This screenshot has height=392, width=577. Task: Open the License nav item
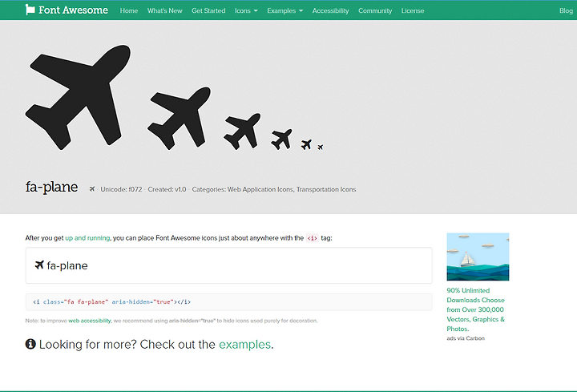click(x=413, y=10)
